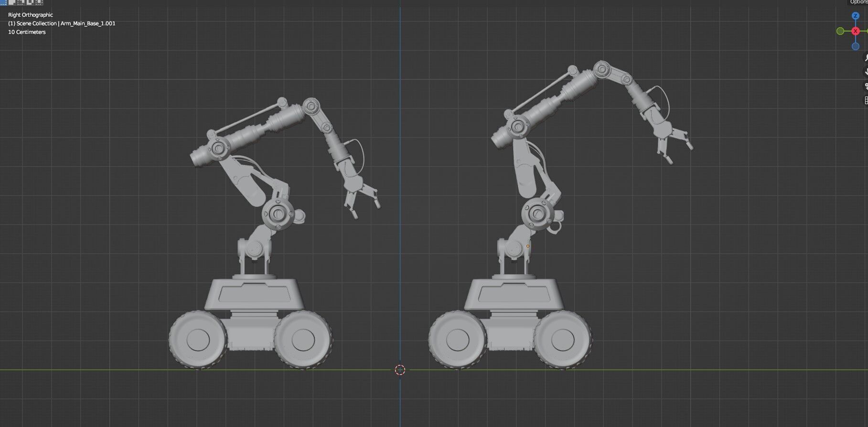Click the 'Arm_Main_Base_1.001' object name text
868x427 pixels.
coord(88,23)
